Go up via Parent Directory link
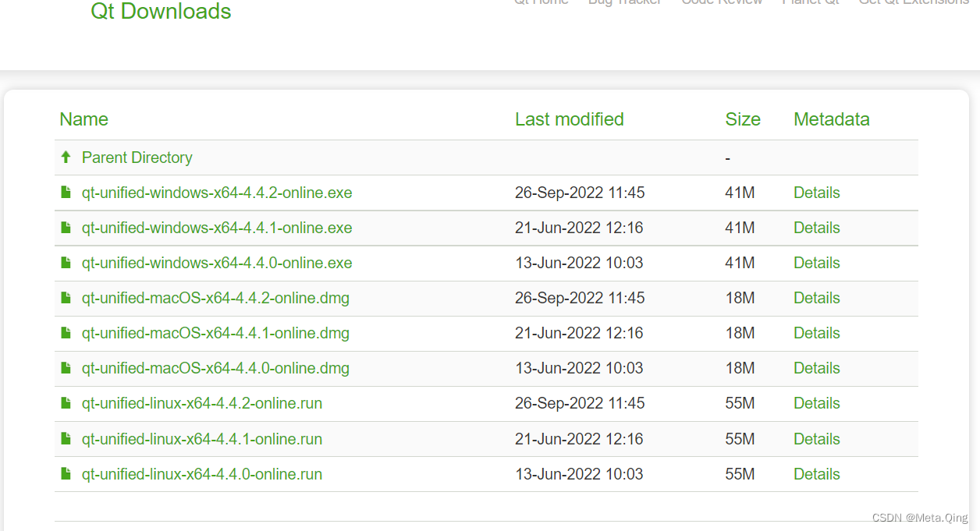 [137, 158]
